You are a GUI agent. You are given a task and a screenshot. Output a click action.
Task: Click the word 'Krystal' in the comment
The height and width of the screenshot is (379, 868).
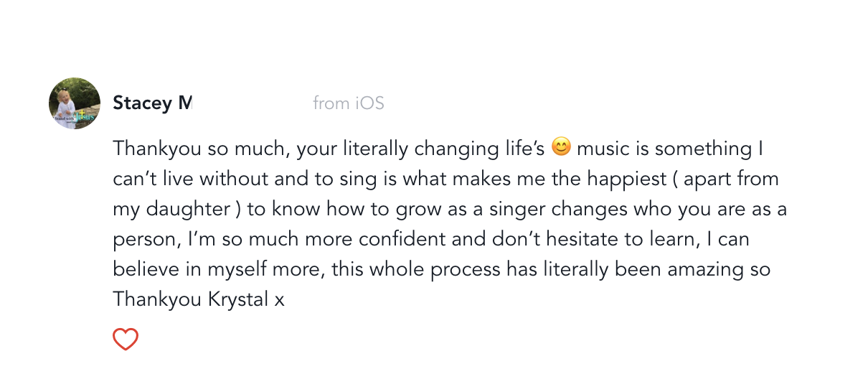tap(239, 300)
